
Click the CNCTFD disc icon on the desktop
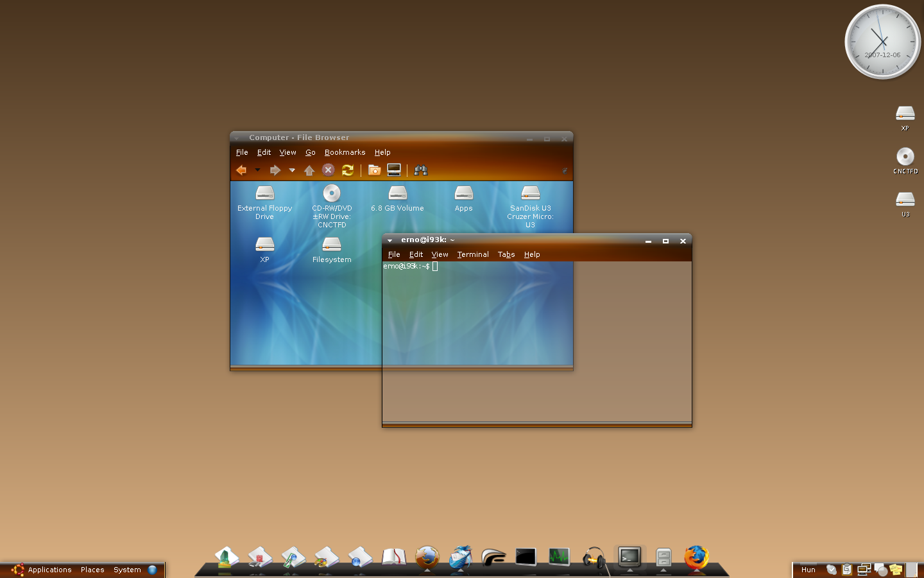coord(905,161)
